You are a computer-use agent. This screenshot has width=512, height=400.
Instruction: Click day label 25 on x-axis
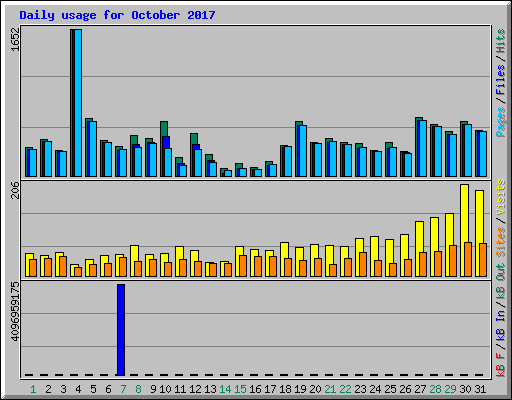pos(390,389)
